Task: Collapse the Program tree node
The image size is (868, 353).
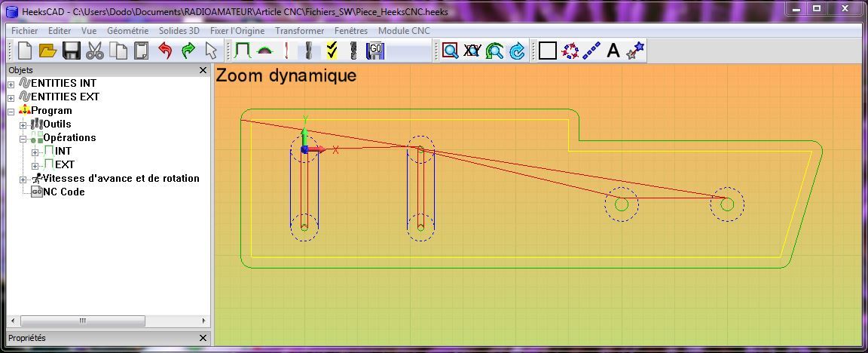Action: pos(11,112)
